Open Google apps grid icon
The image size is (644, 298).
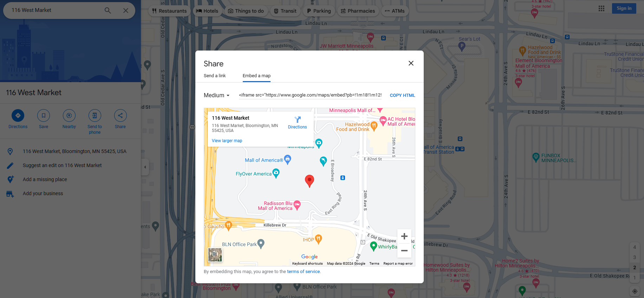click(x=601, y=8)
